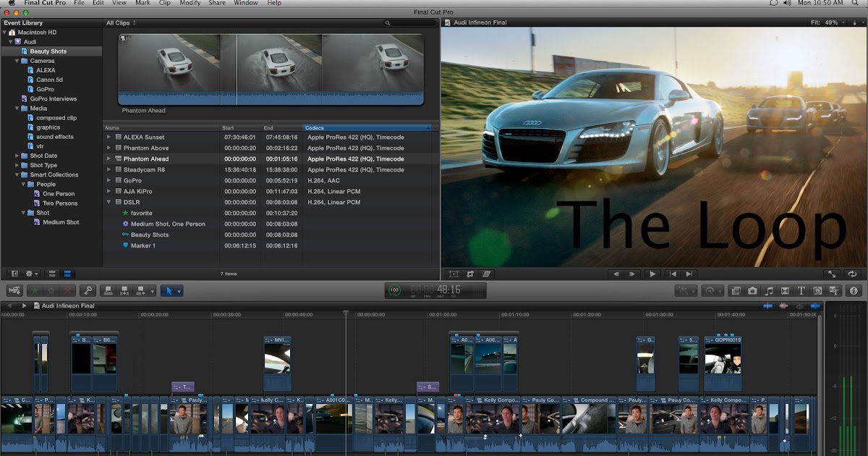Open the File menu
Viewport: 868px width, 456px height.
[79, 4]
